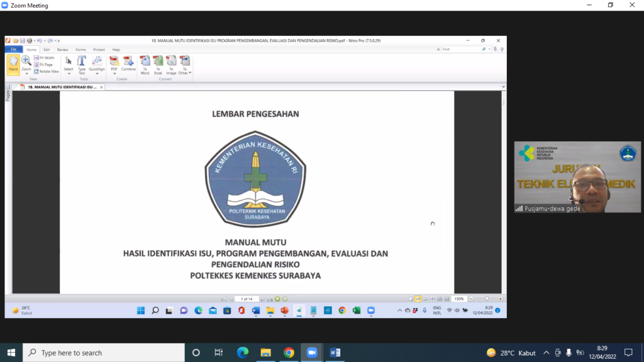This screenshot has height=362, width=644.
Task: Switch to the Home ribbon tab
Action: pyautogui.click(x=31, y=50)
